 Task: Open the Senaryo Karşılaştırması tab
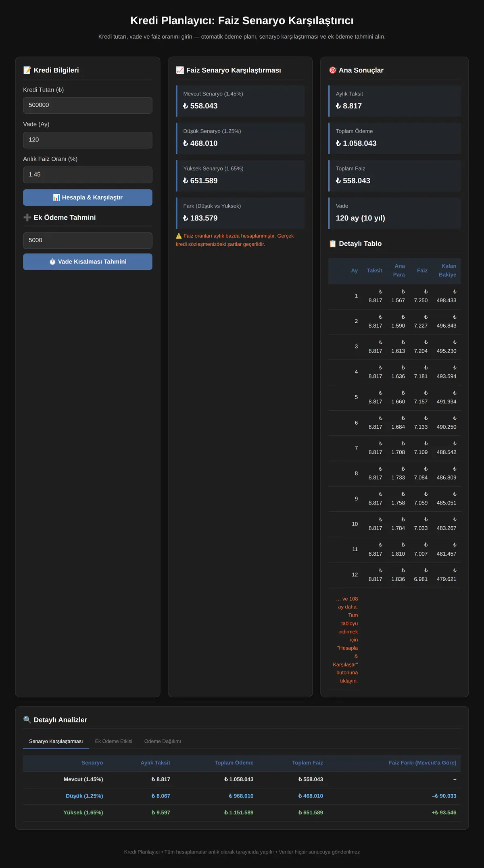56,741
